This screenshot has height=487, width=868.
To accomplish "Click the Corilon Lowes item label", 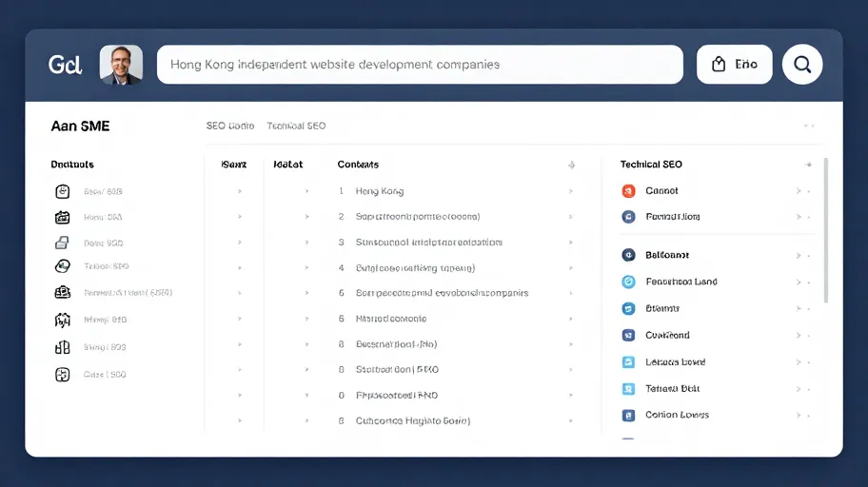I will point(677,415).
